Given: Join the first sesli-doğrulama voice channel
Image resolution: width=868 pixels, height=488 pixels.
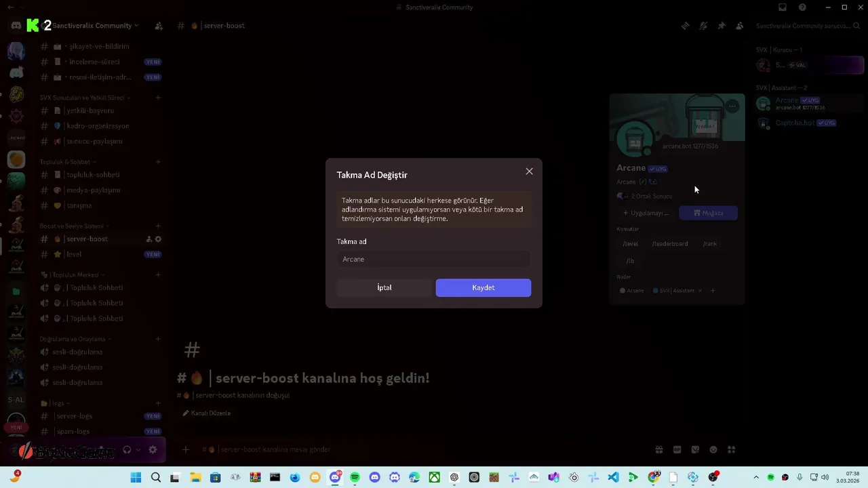Looking at the screenshot, I should pyautogui.click(x=100, y=352).
